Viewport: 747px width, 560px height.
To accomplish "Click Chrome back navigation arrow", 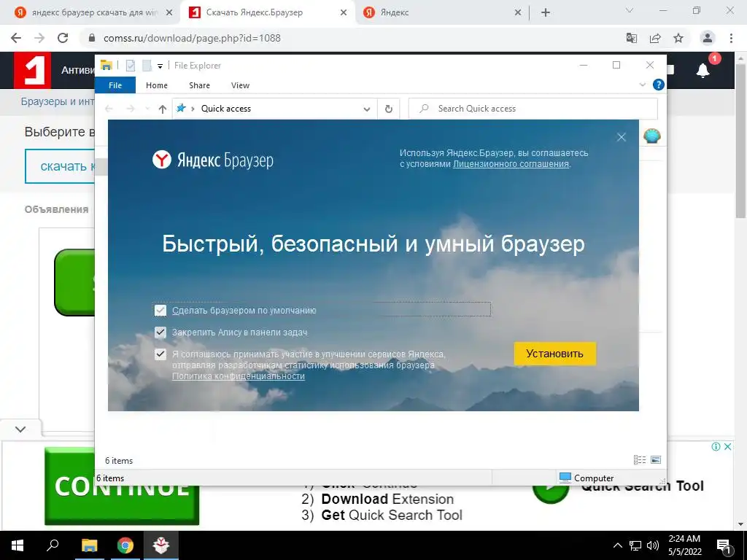I will [16, 38].
